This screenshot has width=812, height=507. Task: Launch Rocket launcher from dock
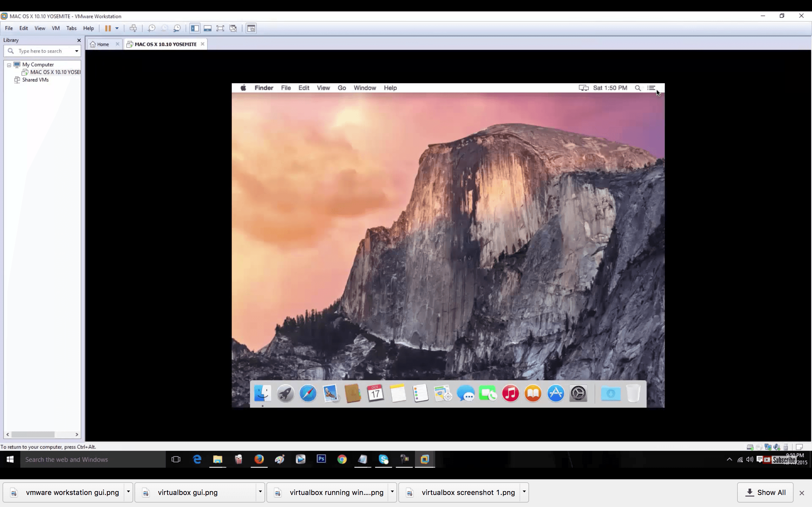click(285, 393)
